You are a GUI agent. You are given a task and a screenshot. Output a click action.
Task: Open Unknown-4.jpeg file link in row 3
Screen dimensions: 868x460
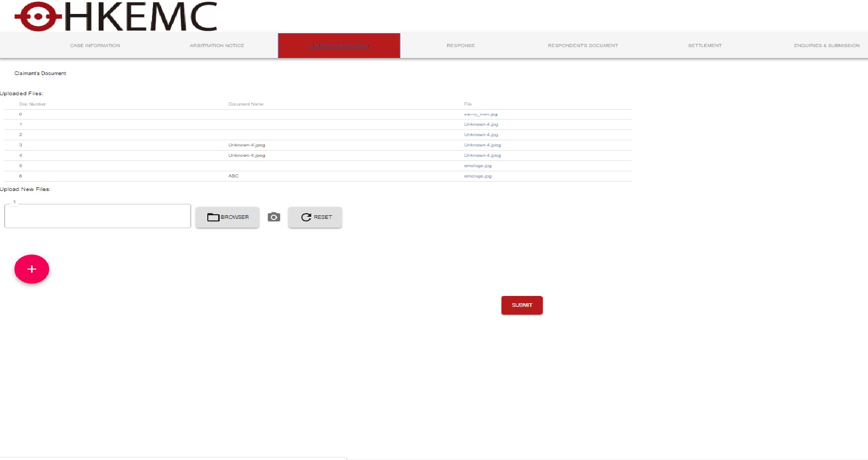click(482, 145)
